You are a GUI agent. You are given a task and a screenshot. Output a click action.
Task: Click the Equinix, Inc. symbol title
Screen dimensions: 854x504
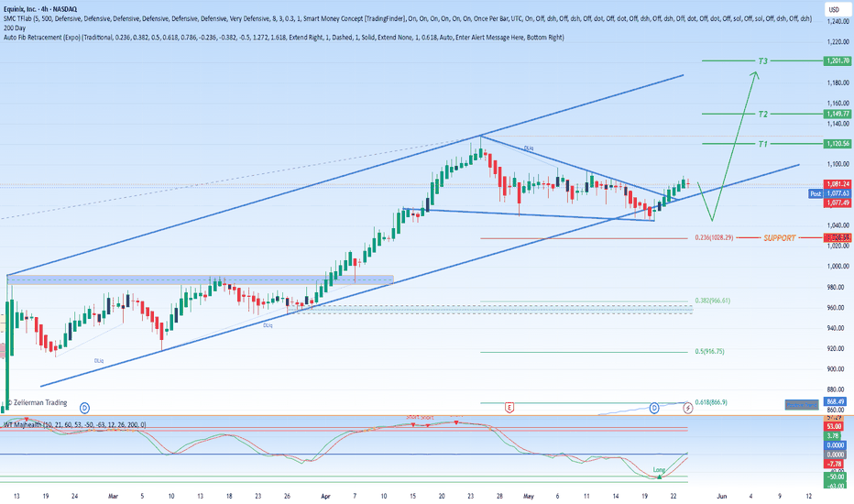[40, 9]
